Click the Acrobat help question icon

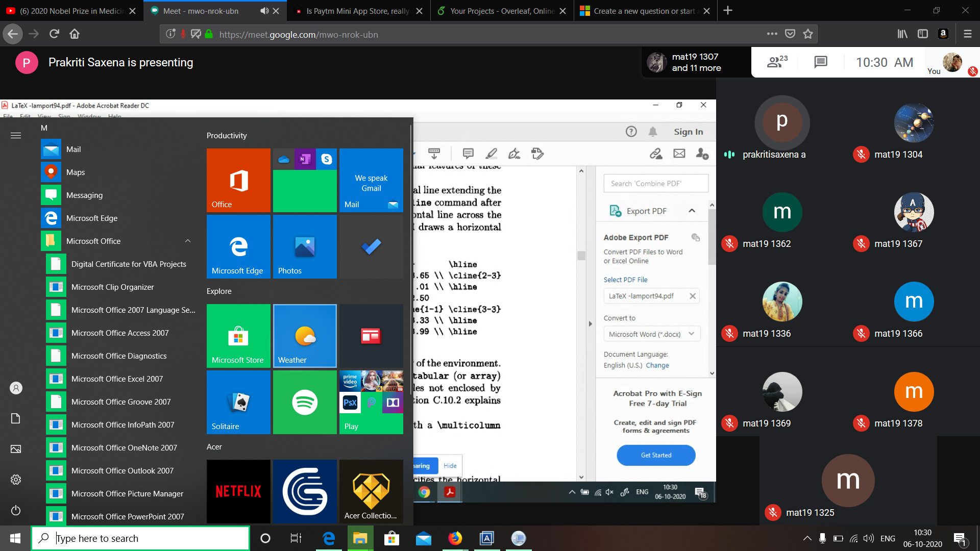click(631, 132)
